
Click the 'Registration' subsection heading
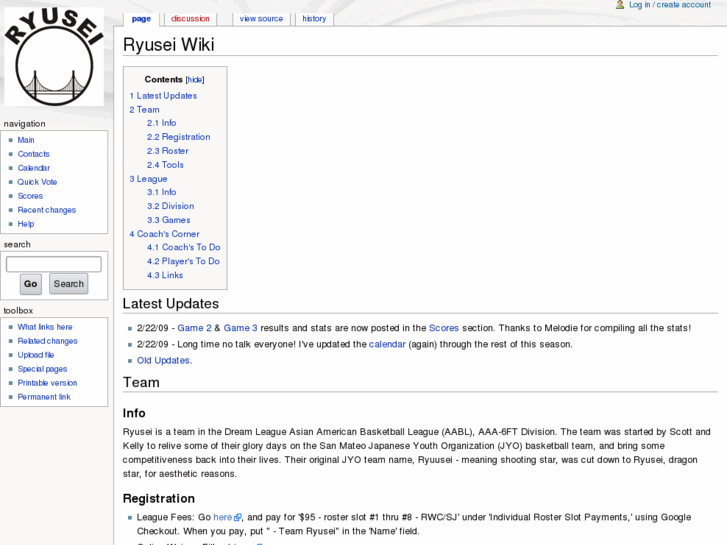[159, 499]
